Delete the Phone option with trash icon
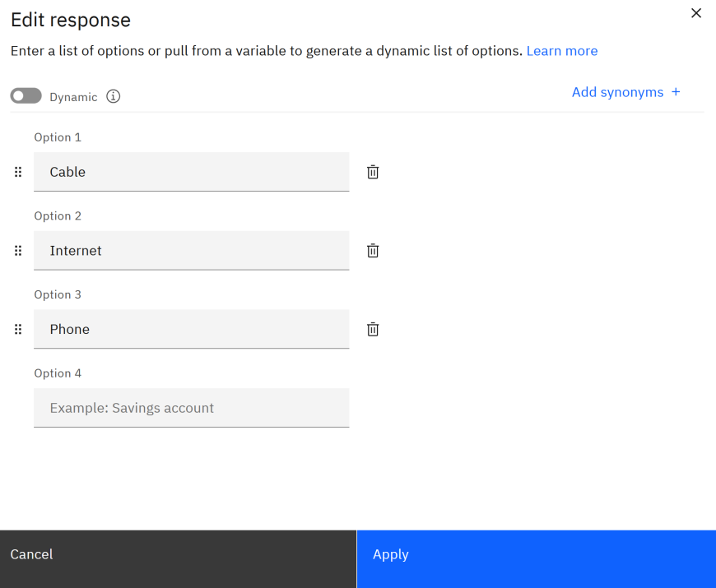The image size is (716, 588). pyautogui.click(x=373, y=330)
